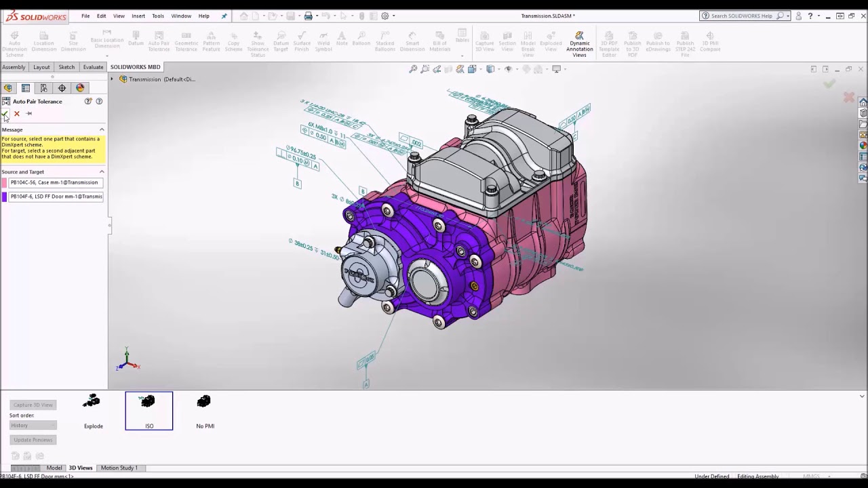
Task: Open the Display Style icon
Action: coord(490,68)
